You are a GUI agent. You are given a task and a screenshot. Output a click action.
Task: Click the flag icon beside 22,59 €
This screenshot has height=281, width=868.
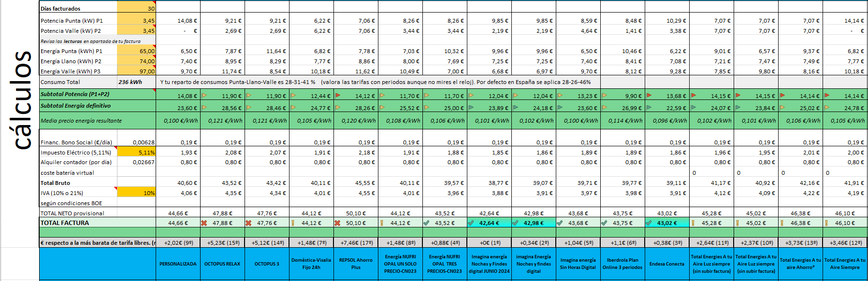click(x=649, y=107)
